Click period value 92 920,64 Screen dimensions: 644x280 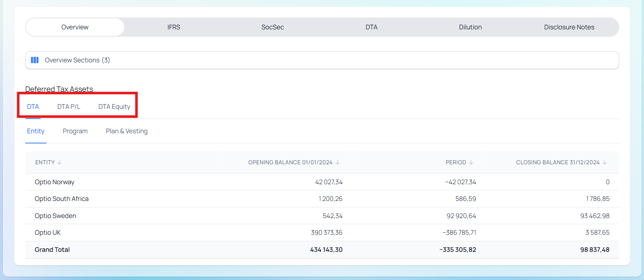(x=461, y=216)
